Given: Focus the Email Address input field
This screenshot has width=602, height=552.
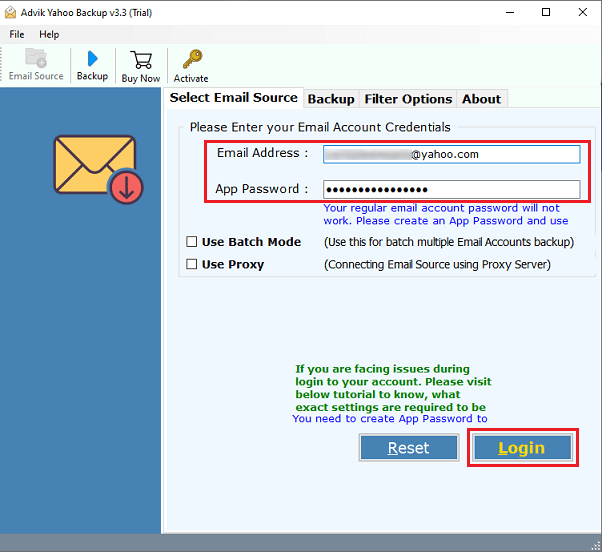Looking at the screenshot, I should click(452, 154).
